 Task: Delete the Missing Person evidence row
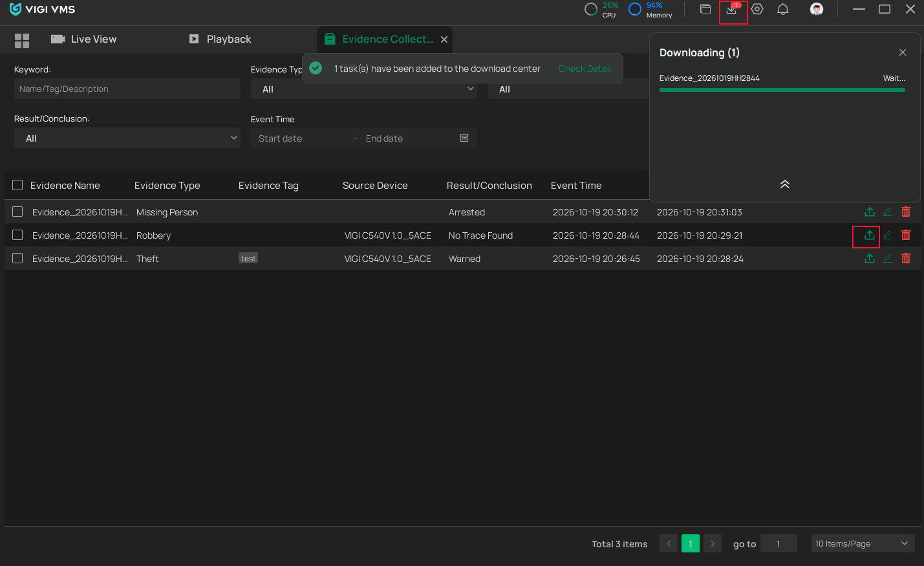[x=906, y=212]
